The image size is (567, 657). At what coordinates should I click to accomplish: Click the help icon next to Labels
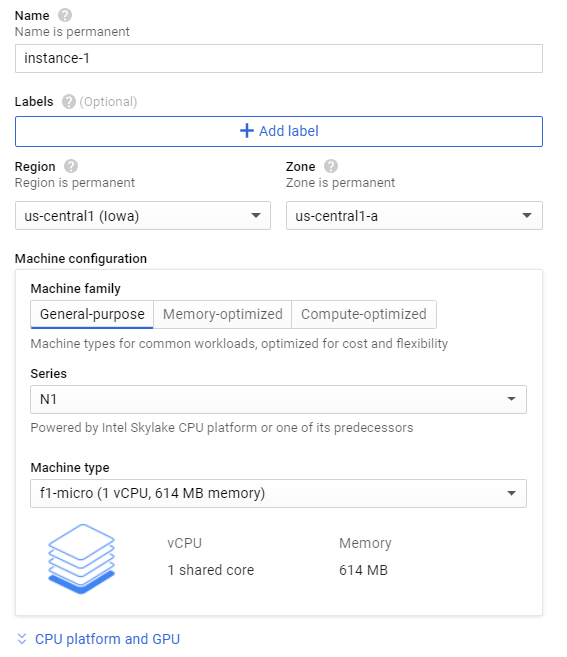69,101
